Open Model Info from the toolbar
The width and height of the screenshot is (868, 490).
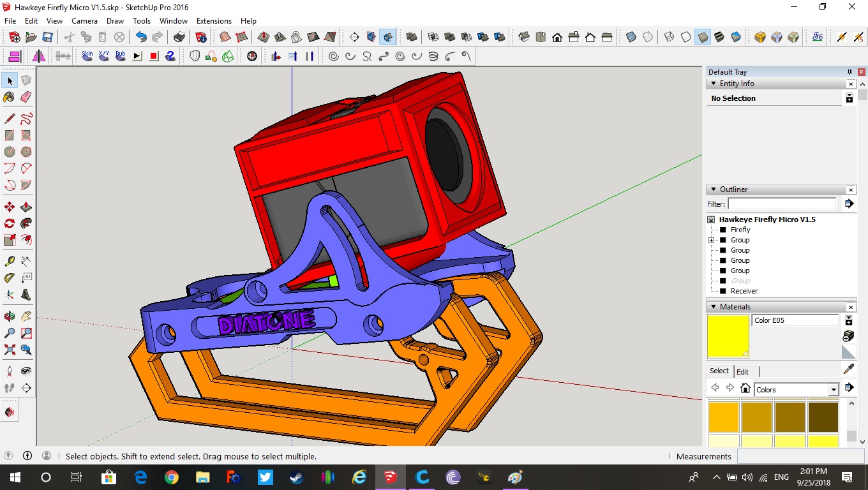(201, 37)
